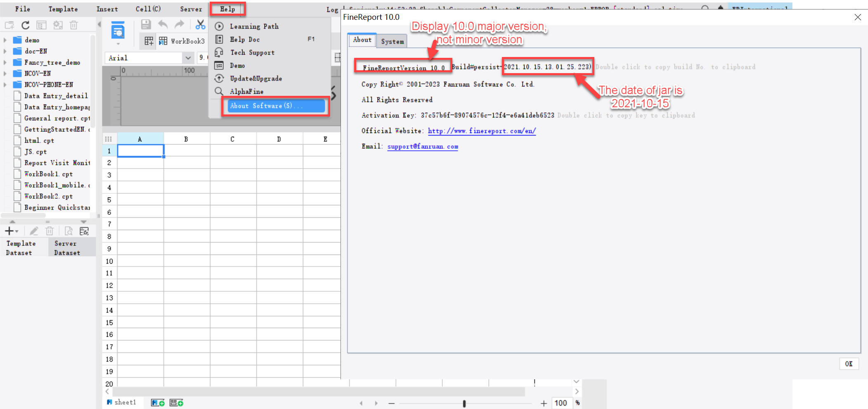
Task: Open the Template menu
Action: pyautogui.click(x=63, y=9)
